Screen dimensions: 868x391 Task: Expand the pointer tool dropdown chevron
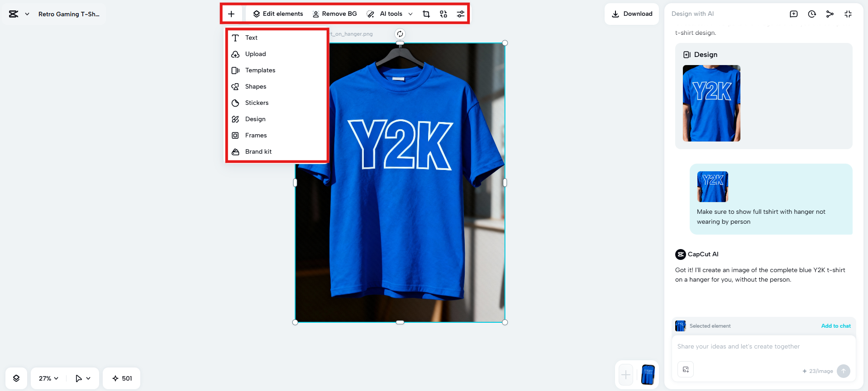(x=88, y=378)
